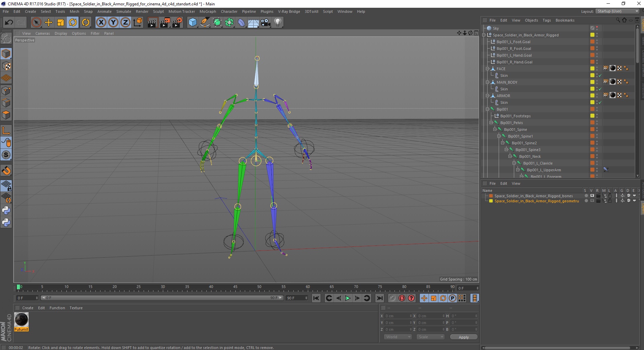The image size is (644, 350).
Task: Open the Character menu
Action: 229,11
